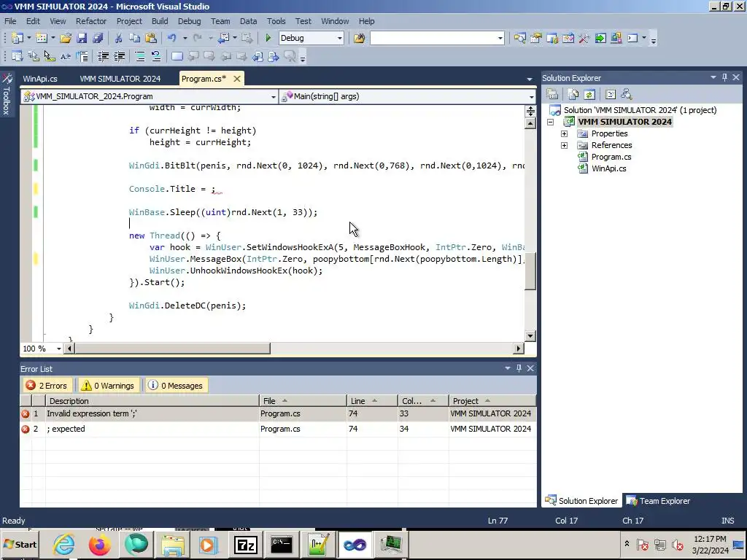Click the Copy icon in the toolbar

coord(134,38)
